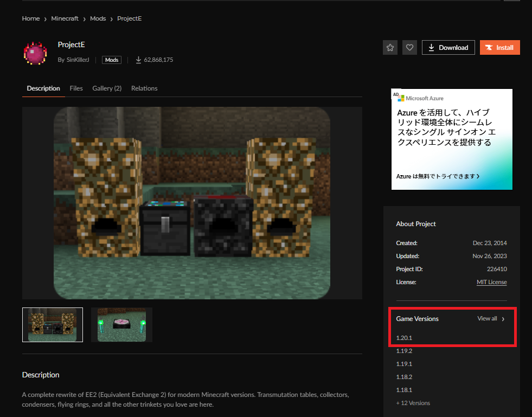
Task: Click game version 1.18.2
Action: pyautogui.click(x=404, y=377)
